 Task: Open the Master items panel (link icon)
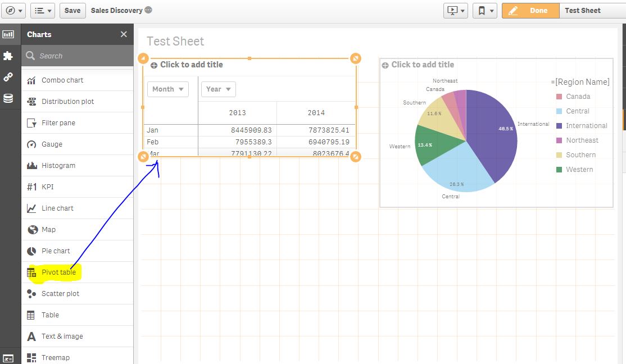point(9,77)
